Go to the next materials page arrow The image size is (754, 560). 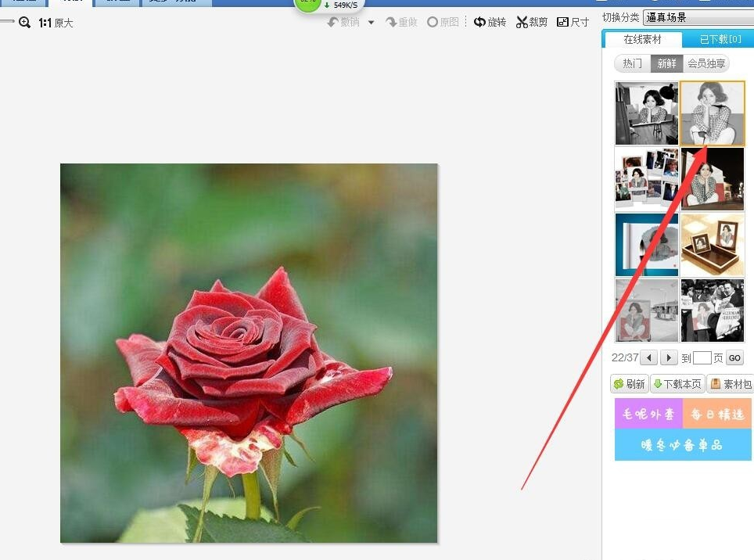point(669,357)
